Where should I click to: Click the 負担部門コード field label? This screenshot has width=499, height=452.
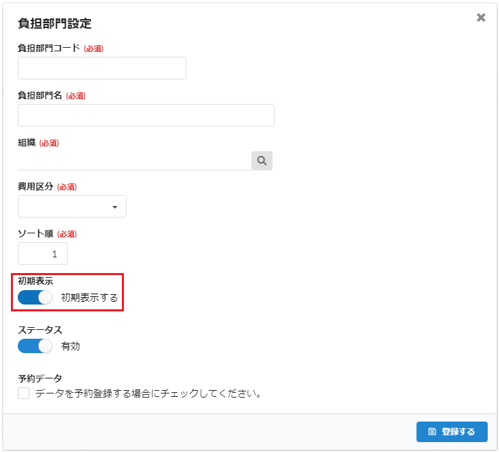click(49, 48)
